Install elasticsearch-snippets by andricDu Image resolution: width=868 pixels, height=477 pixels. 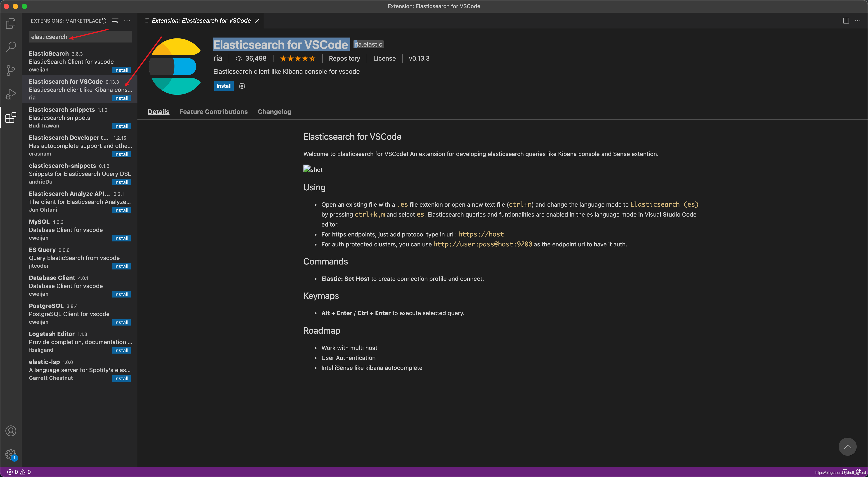[x=121, y=182]
